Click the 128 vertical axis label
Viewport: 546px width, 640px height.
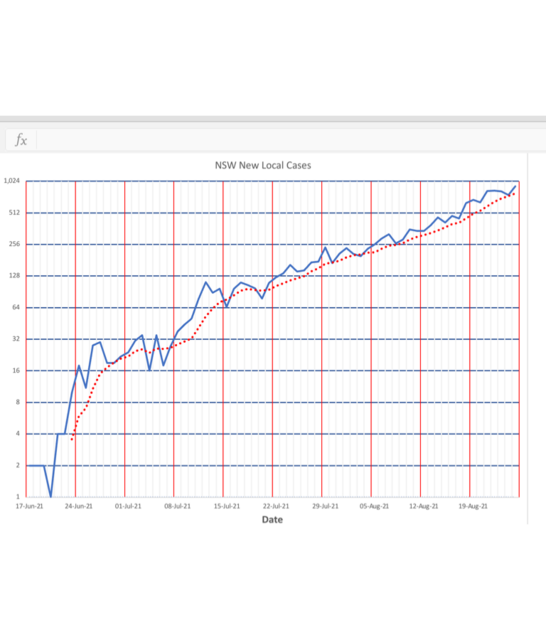tap(14, 276)
